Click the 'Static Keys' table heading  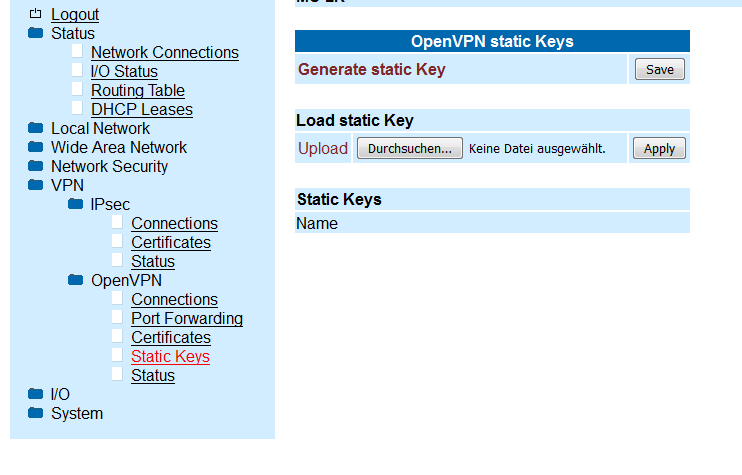click(x=339, y=199)
